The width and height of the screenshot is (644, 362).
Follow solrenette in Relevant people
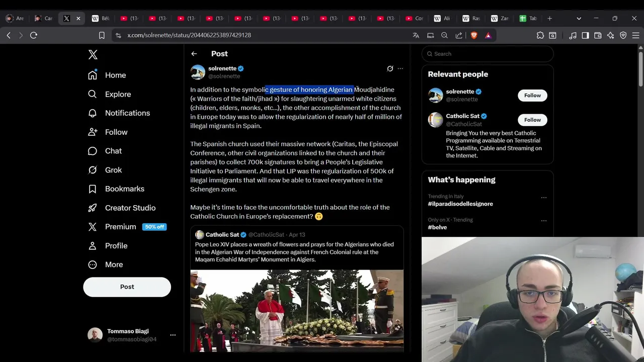point(532,96)
